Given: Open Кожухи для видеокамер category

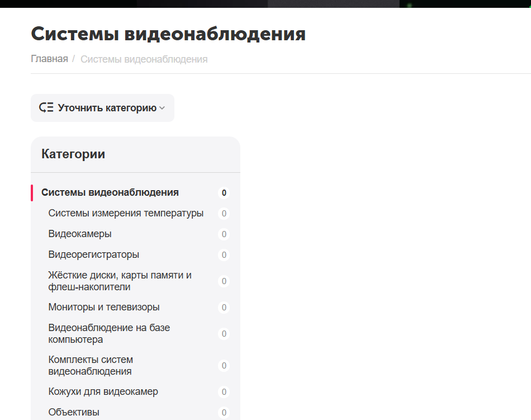Looking at the screenshot, I should coord(103,391).
